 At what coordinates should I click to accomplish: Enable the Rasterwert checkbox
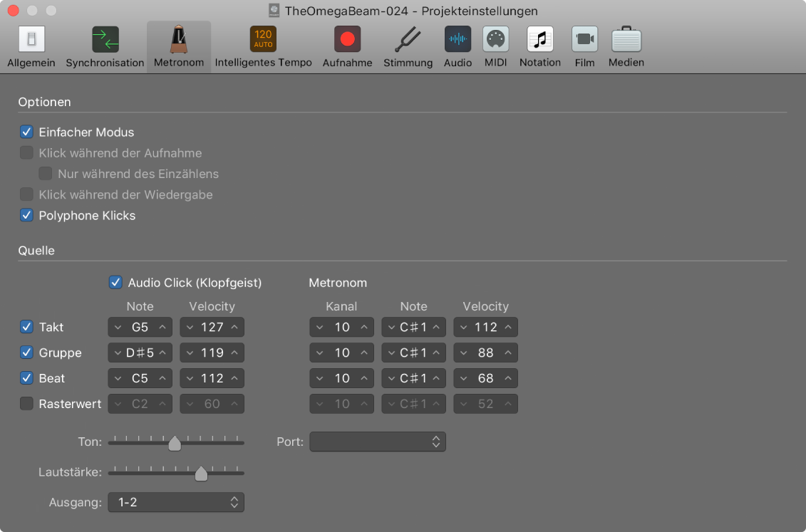point(27,404)
